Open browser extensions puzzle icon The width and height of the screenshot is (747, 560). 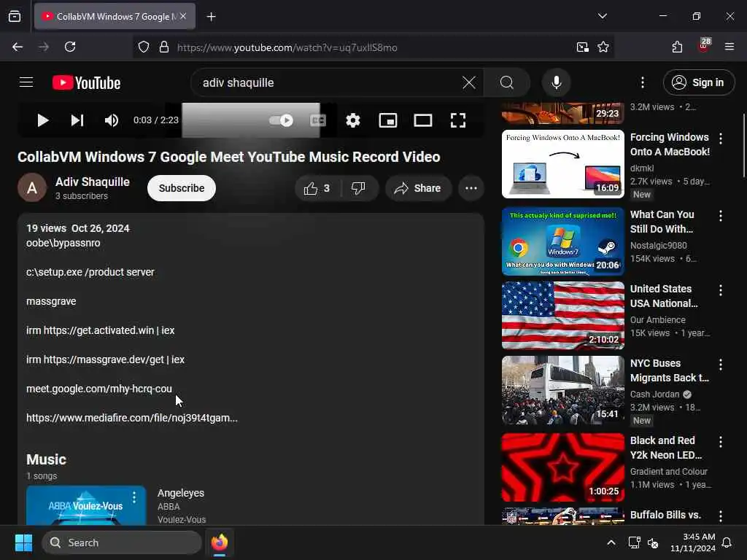point(677,47)
